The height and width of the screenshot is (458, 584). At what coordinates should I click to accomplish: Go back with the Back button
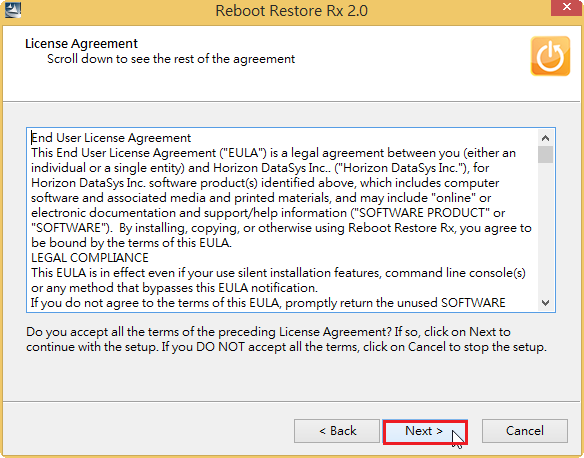coord(337,431)
